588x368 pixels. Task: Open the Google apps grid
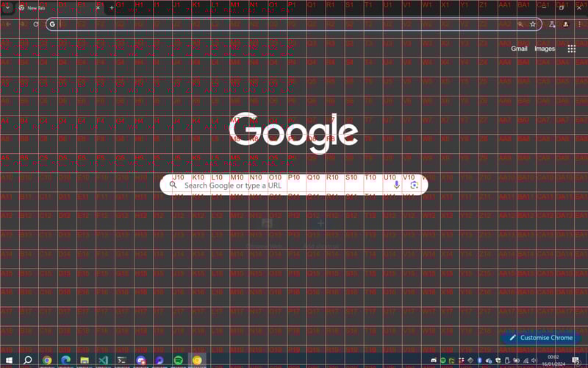(x=572, y=49)
